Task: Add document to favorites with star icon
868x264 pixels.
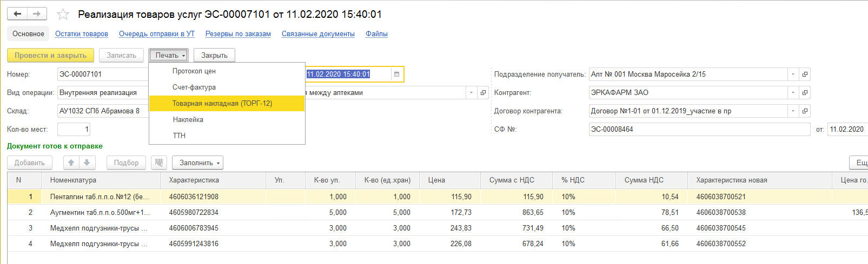Action: [x=63, y=15]
